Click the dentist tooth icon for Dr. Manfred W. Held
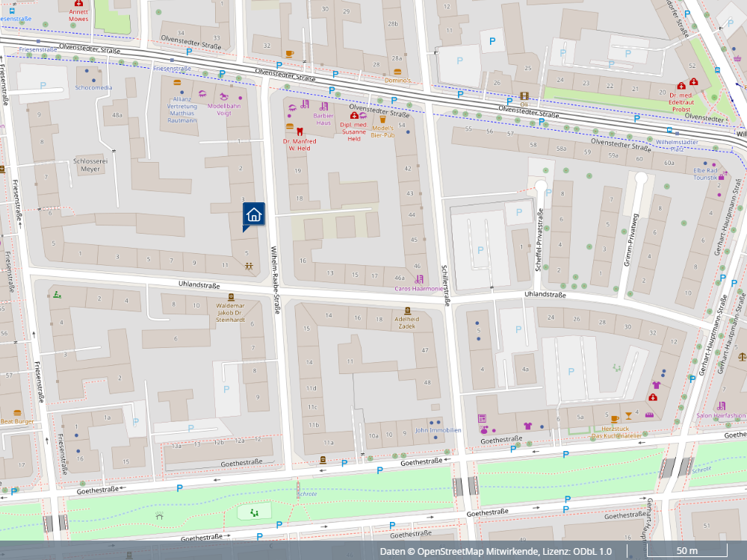747x560 pixels. pyautogui.click(x=300, y=130)
